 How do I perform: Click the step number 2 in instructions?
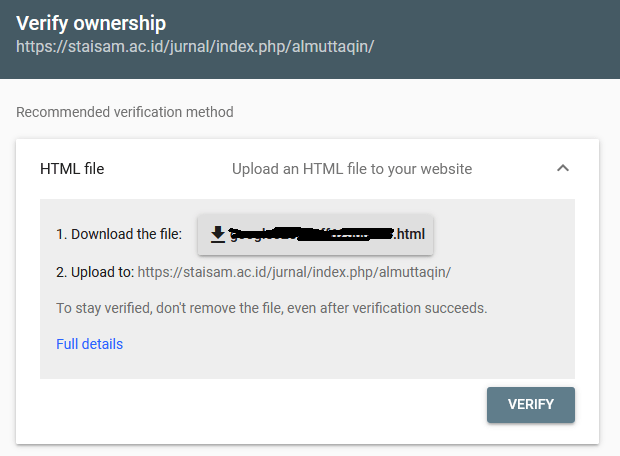pos(60,272)
